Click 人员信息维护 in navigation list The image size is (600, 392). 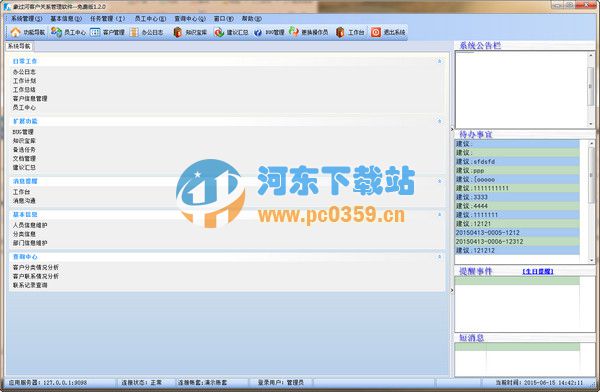click(30, 225)
